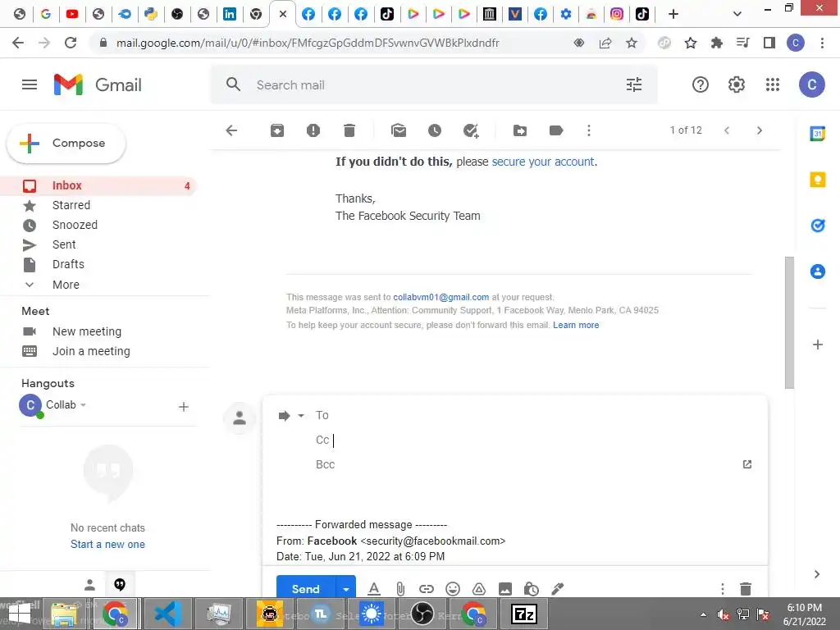The height and width of the screenshot is (630, 840).
Task: Start new Hangouts conversation plus
Action: [183, 407]
